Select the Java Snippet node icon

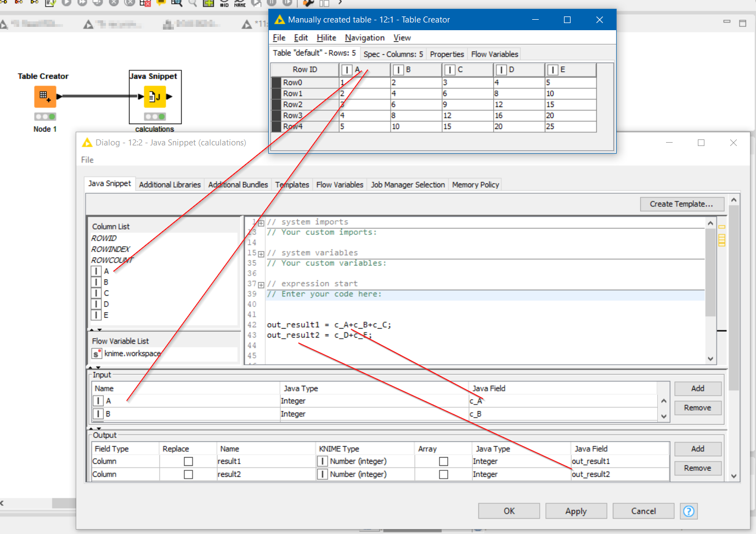[154, 97]
